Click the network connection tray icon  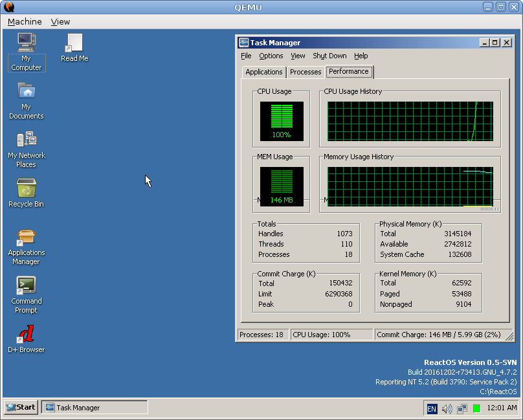[462, 408]
